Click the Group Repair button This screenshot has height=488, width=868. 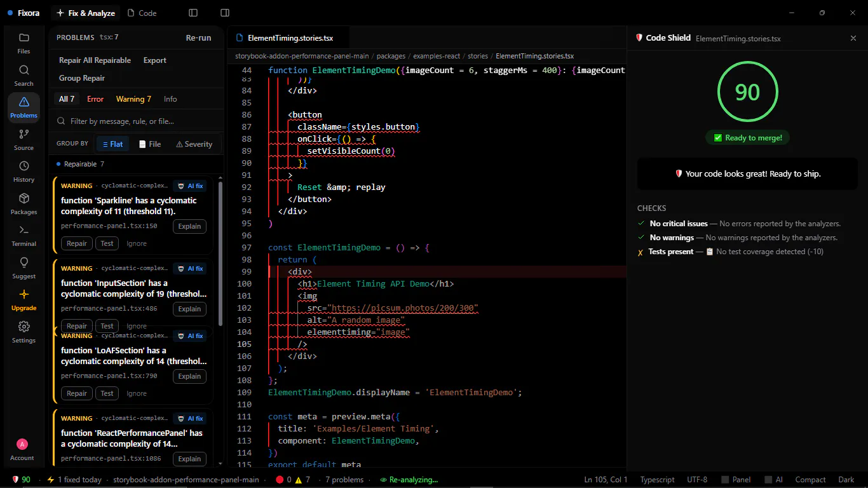pos(82,78)
